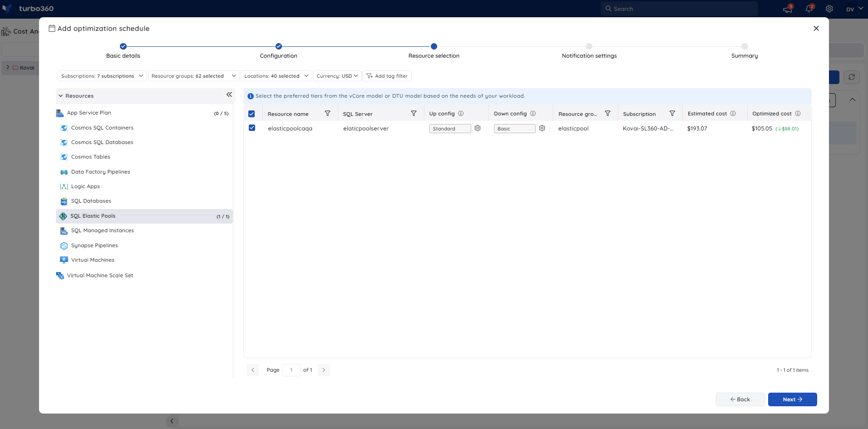This screenshot has width=868, height=429.
Task: Go to the Basic details step
Action: (123, 51)
